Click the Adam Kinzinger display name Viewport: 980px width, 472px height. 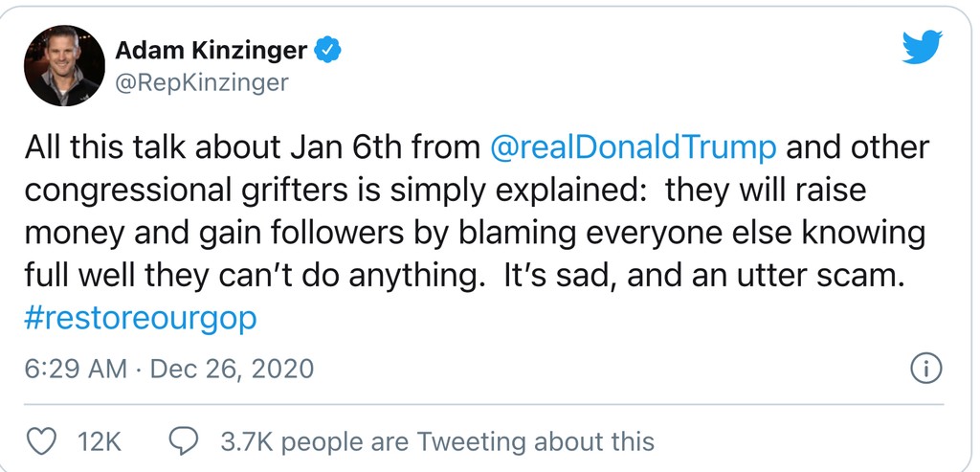(x=212, y=50)
